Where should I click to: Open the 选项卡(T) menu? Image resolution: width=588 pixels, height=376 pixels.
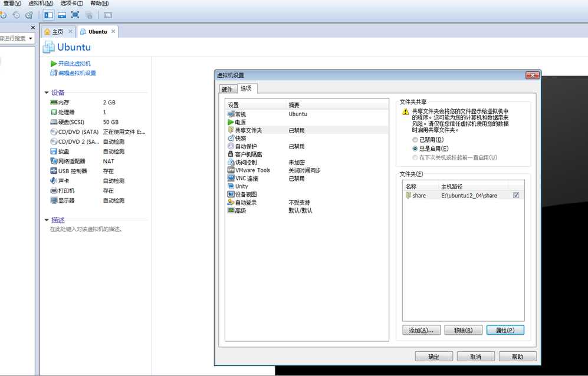pyautogui.click(x=71, y=4)
